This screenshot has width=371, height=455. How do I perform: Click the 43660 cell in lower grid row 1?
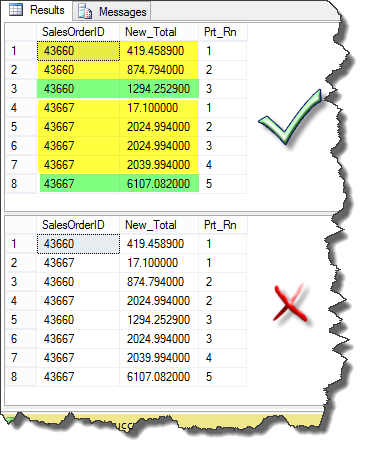click(x=78, y=244)
